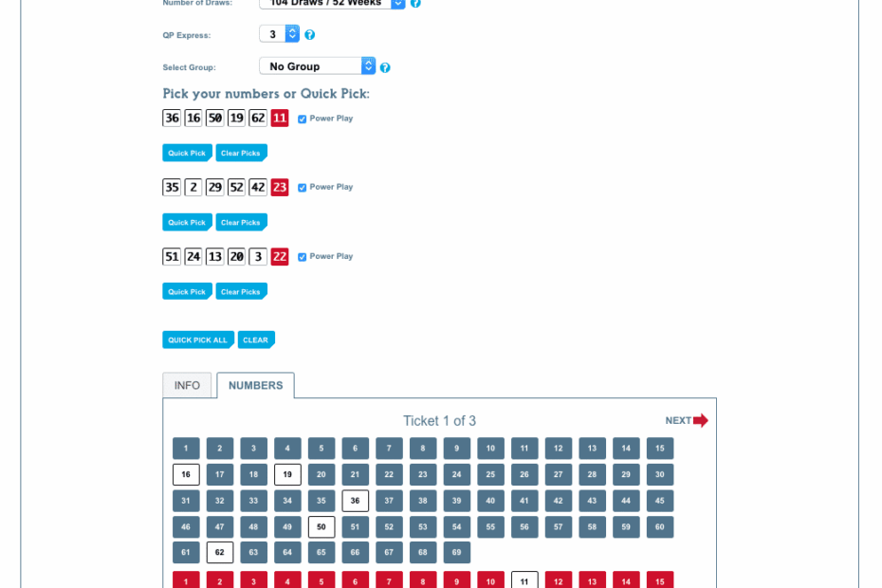Open the Number of Draws dropdown
Image resolution: width=882 pixels, height=588 pixels.
[x=333, y=4]
